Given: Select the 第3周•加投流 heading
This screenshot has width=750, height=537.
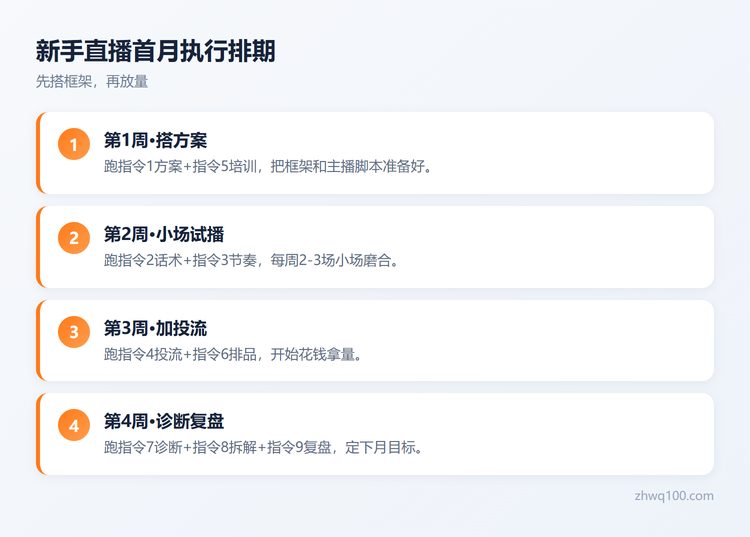Looking at the screenshot, I should tap(155, 329).
